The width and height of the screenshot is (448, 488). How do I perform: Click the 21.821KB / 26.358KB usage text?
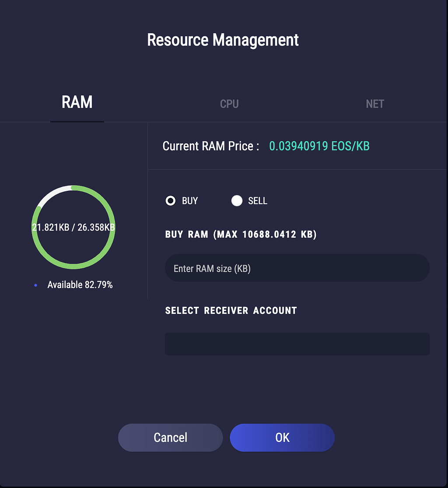coord(73,228)
